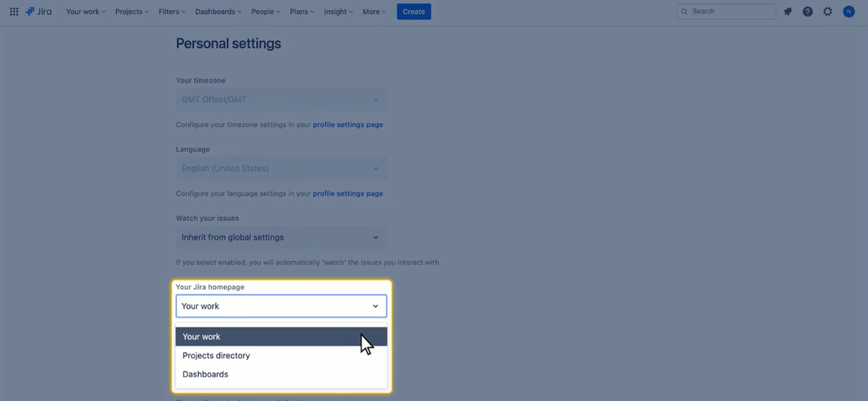Open the Language dropdown
Viewport: 868px width, 401px height.
281,169
